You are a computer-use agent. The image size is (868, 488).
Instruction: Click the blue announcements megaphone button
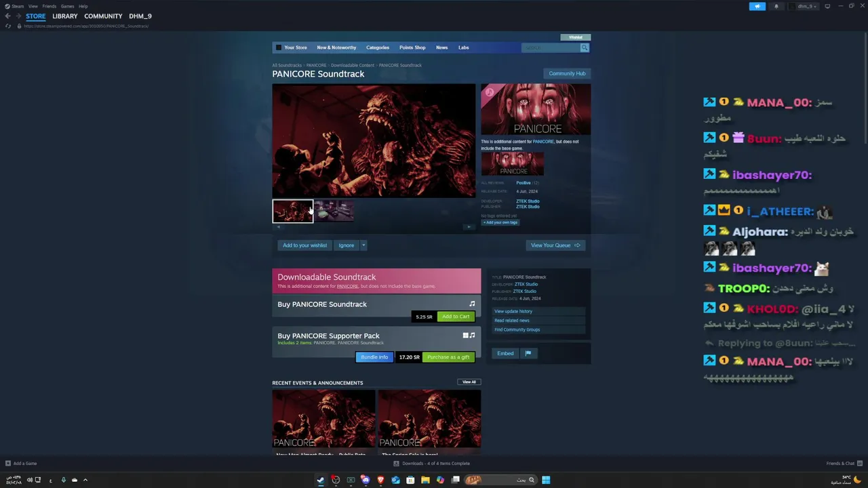pyautogui.click(x=757, y=6)
